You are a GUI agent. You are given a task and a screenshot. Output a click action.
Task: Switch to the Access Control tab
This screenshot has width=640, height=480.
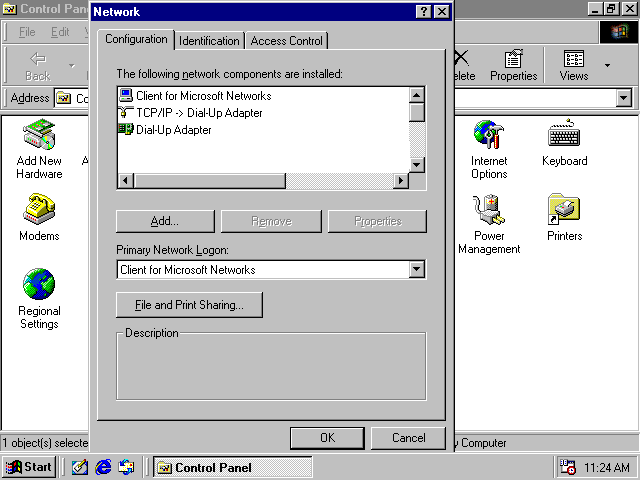pos(286,41)
